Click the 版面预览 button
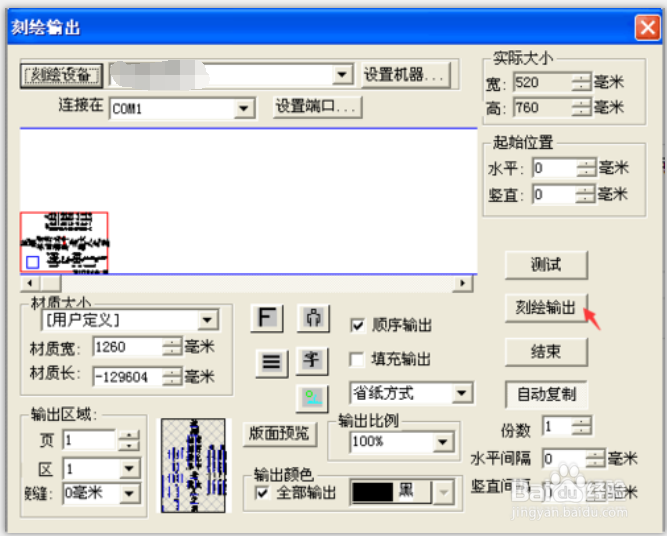Viewport: 667px width, 536px height. (279, 434)
